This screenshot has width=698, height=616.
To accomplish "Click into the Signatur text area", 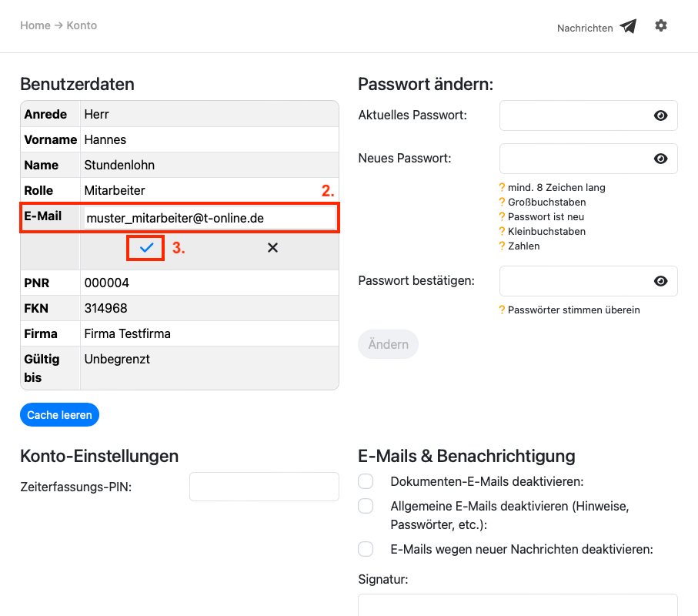I will point(517,604).
